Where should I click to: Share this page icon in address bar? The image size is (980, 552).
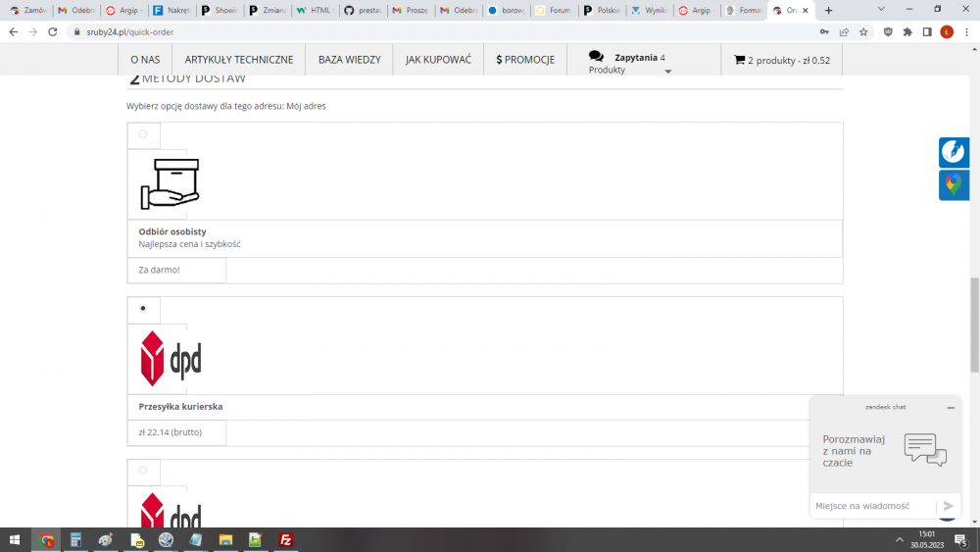click(x=844, y=32)
